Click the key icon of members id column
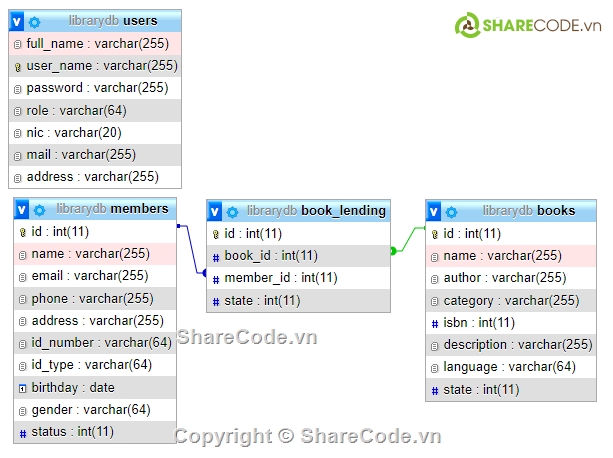 (23, 232)
